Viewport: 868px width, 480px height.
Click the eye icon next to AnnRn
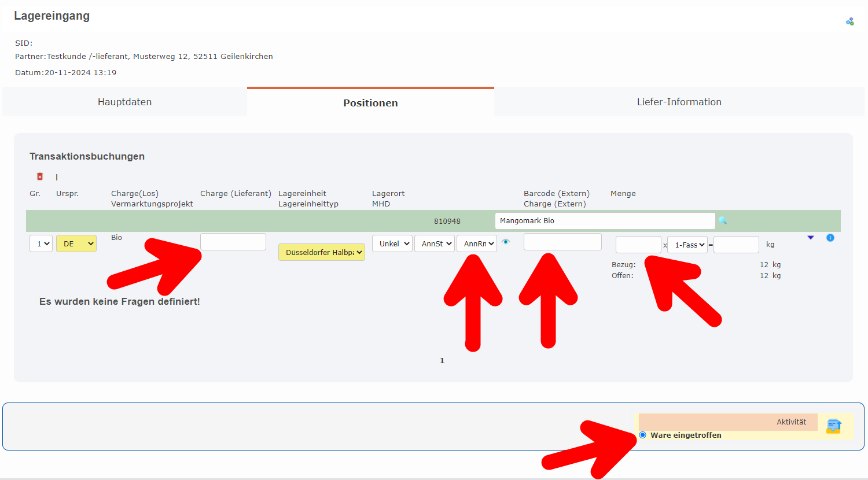[506, 242]
